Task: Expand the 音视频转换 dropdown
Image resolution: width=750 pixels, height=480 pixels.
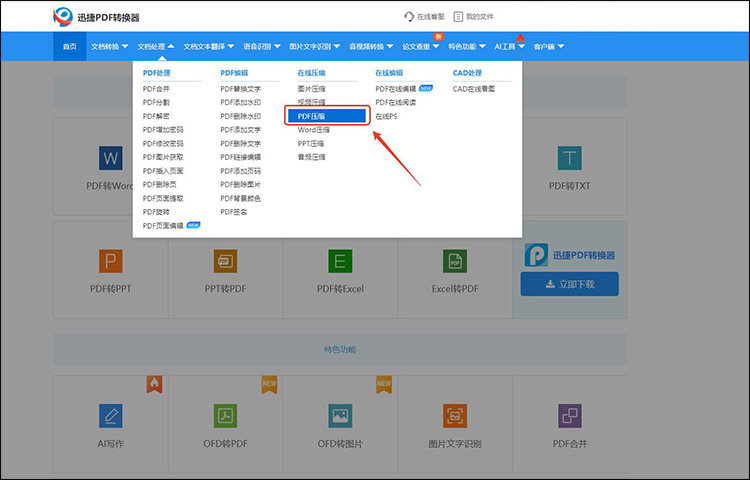Action: 371,46
